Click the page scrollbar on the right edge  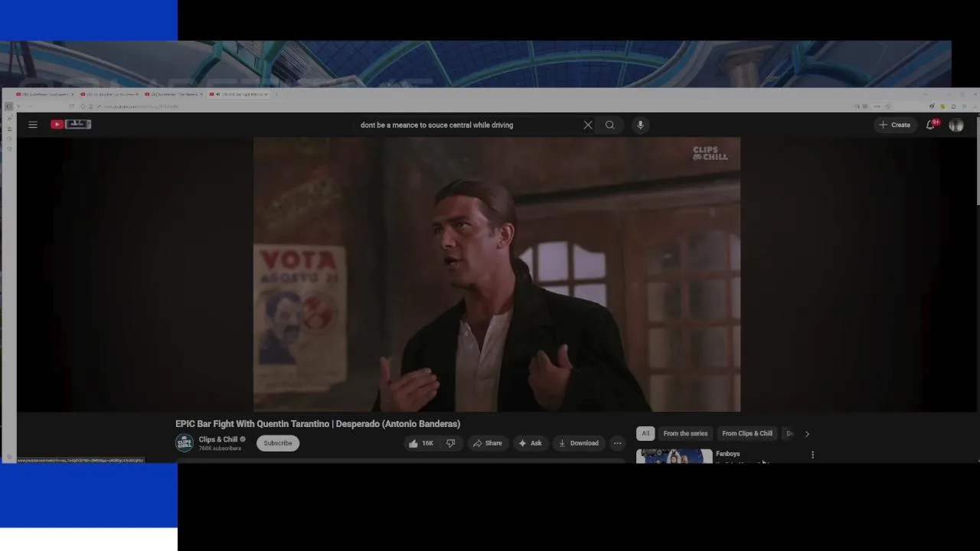978,161
